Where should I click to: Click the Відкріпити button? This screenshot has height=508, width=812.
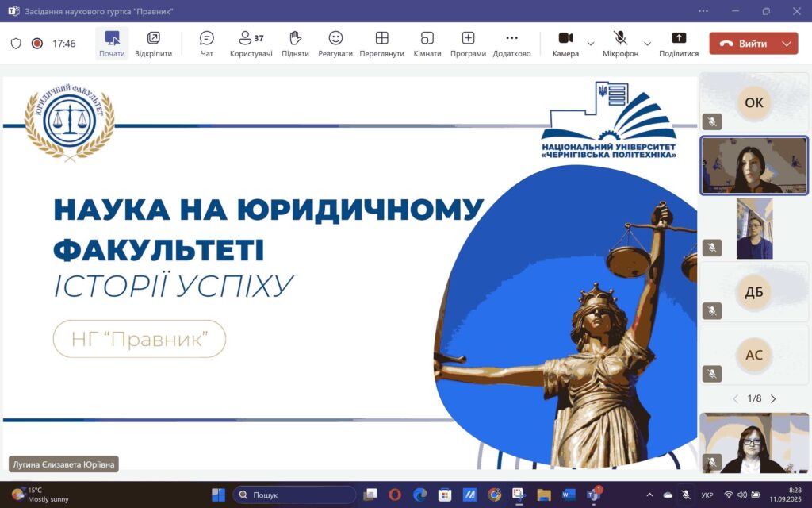(153, 44)
